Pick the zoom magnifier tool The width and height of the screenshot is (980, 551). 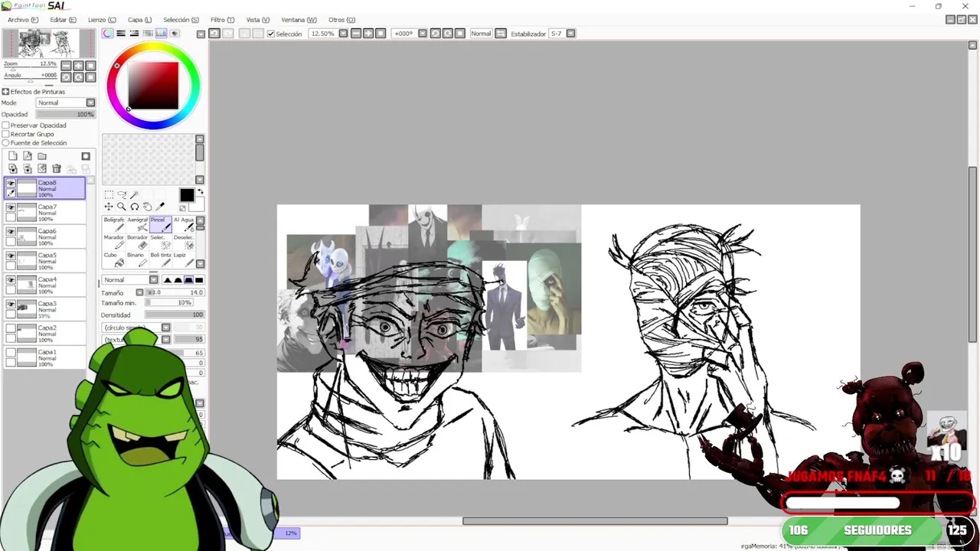click(122, 207)
